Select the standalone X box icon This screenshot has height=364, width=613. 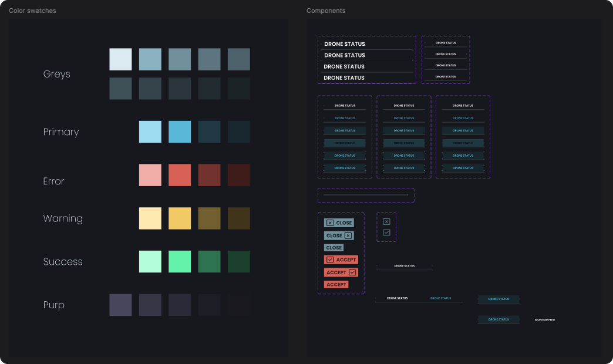coord(386,221)
